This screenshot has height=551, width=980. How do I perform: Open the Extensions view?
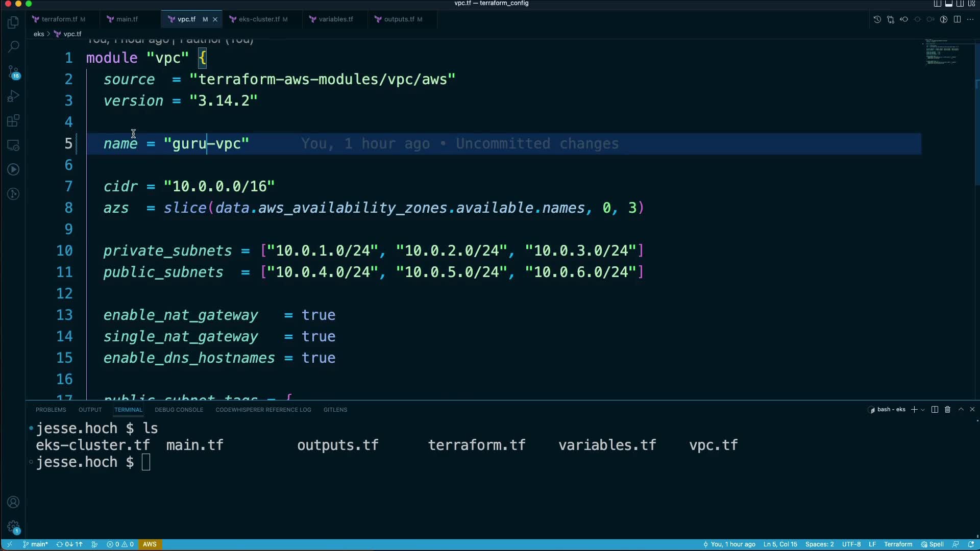(14, 121)
